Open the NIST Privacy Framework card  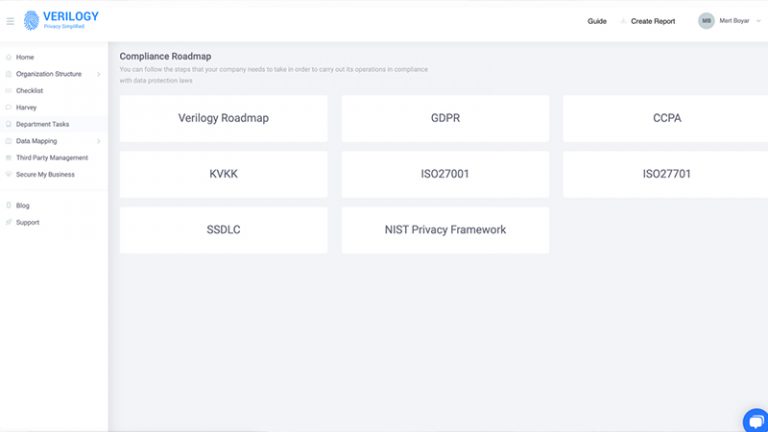point(445,230)
